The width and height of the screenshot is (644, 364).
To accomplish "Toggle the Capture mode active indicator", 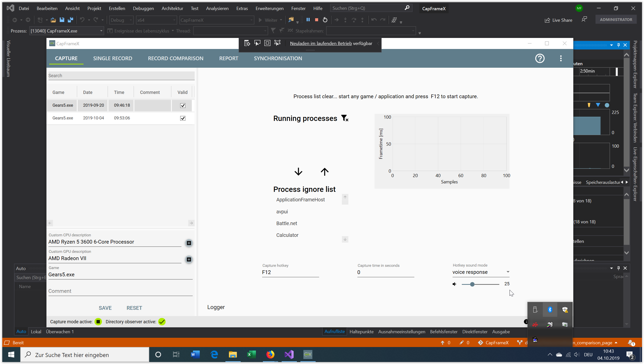I will 98,322.
